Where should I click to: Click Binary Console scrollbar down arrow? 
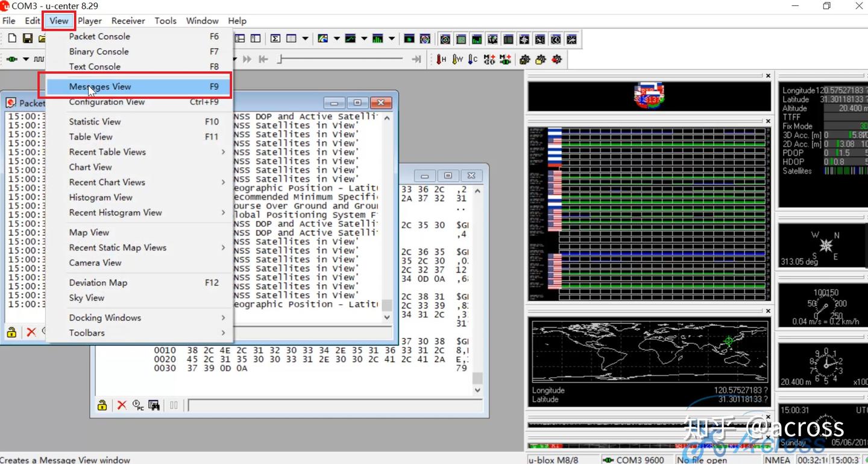click(477, 390)
